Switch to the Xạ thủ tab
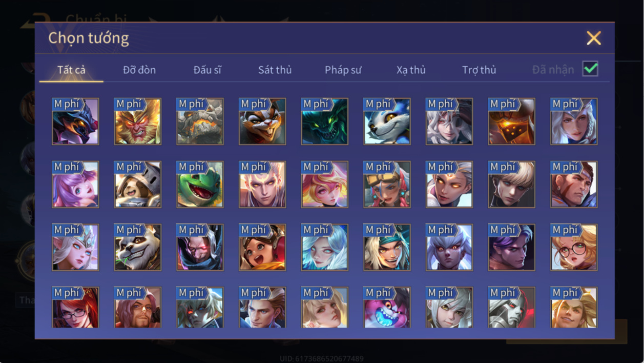644x363 pixels. coord(411,70)
